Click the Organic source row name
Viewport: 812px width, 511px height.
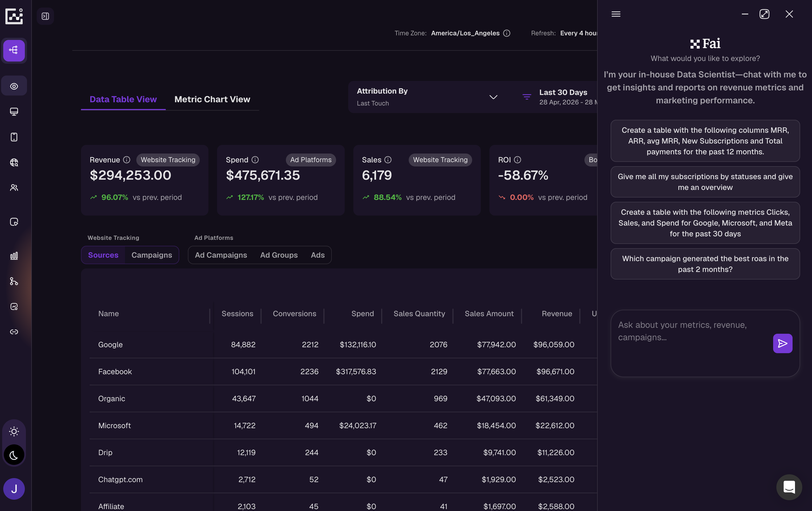coord(111,398)
